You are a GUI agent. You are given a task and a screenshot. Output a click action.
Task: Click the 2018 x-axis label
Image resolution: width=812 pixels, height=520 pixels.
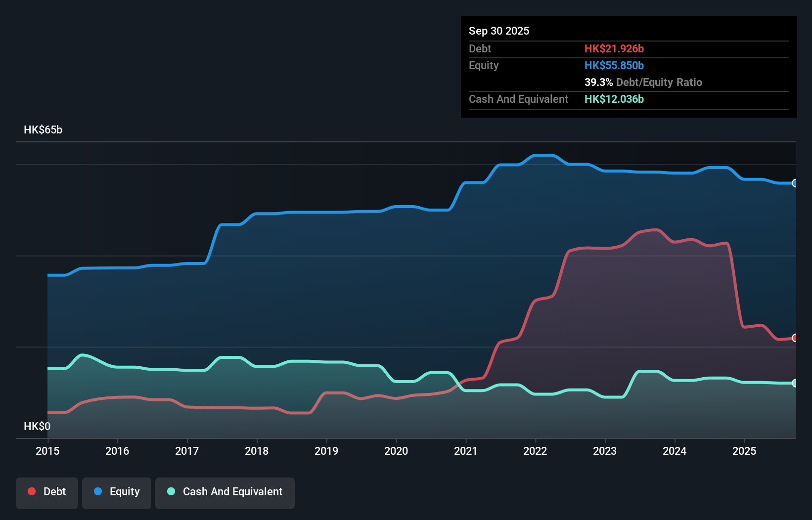[x=257, y=451]
